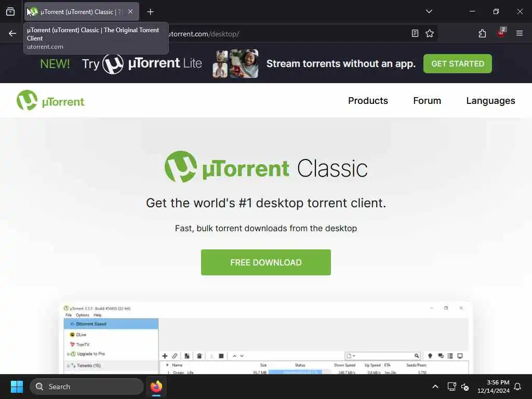Click µTorrent Lite logo in top banner

coord(152,63)
